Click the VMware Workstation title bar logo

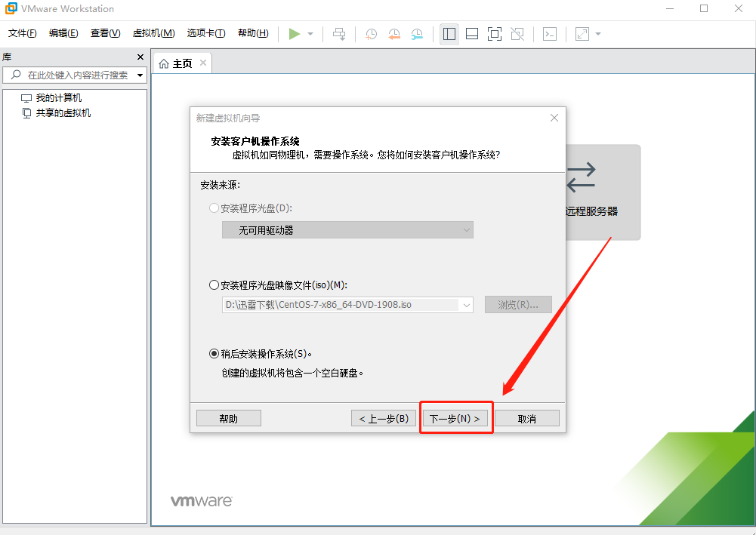coord(11,8)
